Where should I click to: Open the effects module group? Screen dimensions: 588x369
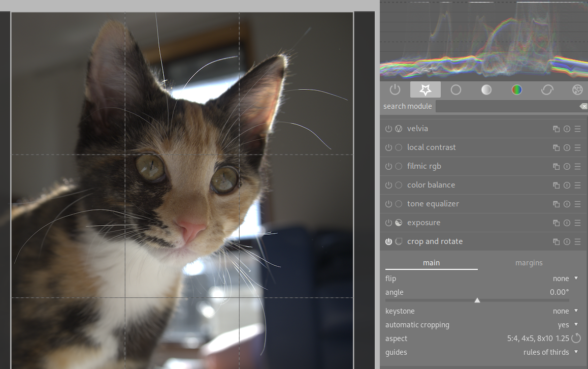pyautogui.click(x=577, y=89)
